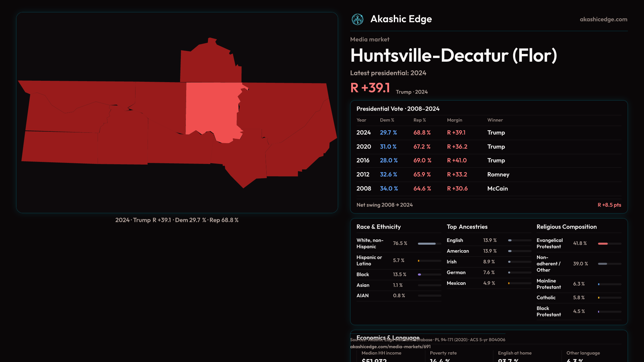Image resolution: width=644 pixels, height=362 pixels.
Task: Click the Akashic Edge logo icon
Action: [358, 19]
